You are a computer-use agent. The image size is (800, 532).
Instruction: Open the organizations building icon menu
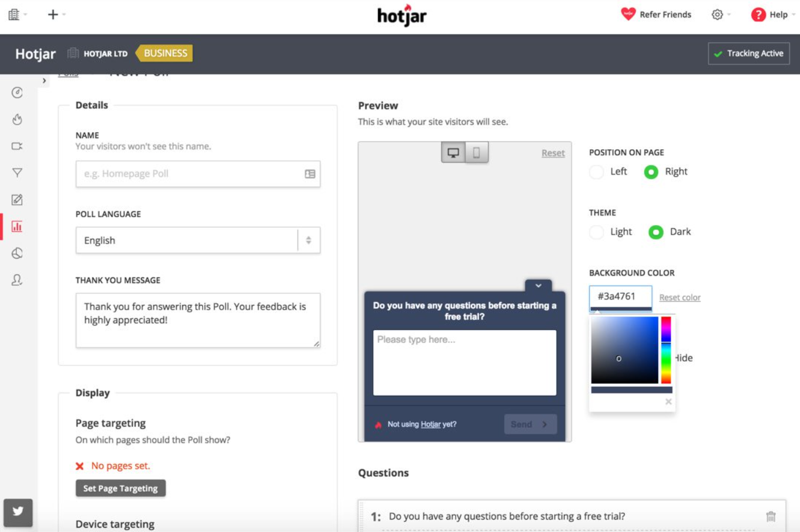[14, 15]
